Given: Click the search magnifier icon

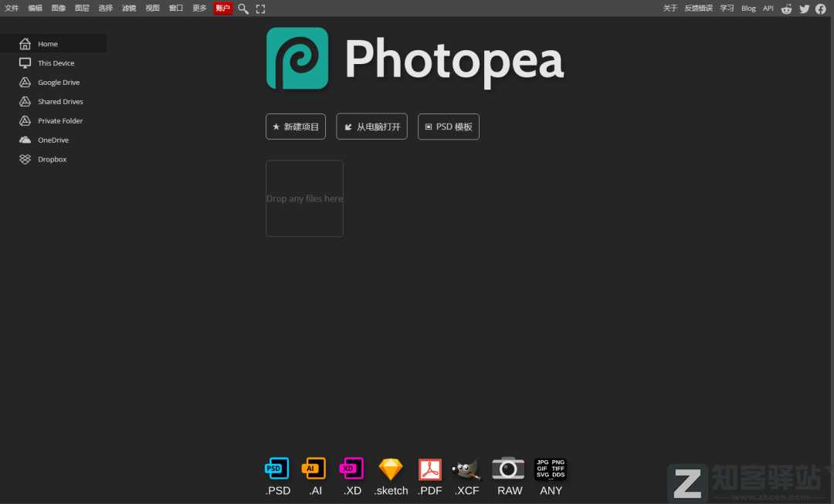Looking at the screenshot, I should [243, 8].
